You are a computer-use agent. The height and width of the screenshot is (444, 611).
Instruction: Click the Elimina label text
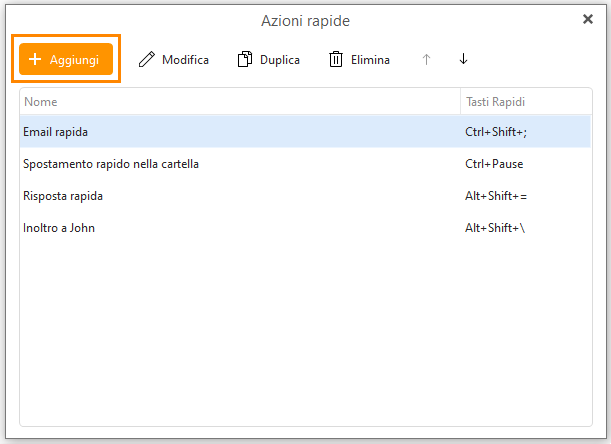(x=370, y=60)
